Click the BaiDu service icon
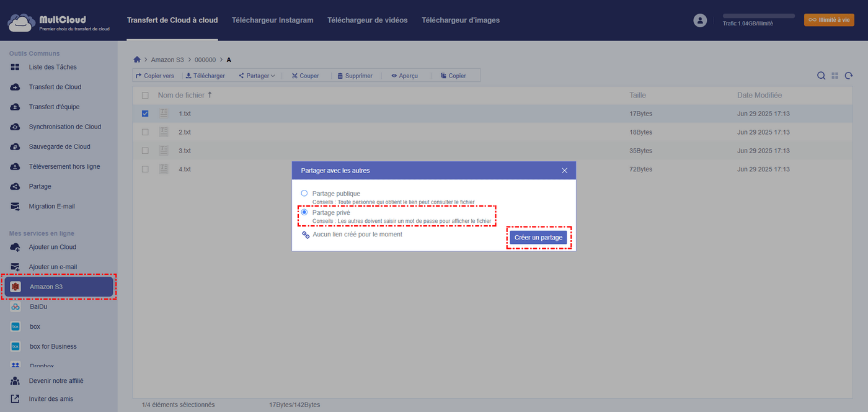 tap(15, 307)
